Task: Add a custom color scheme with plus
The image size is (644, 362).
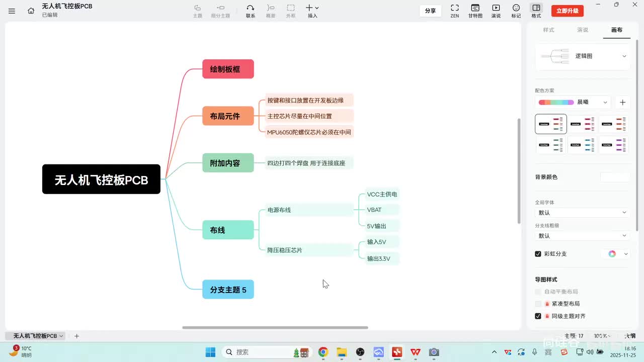Action: click(622, 102)
